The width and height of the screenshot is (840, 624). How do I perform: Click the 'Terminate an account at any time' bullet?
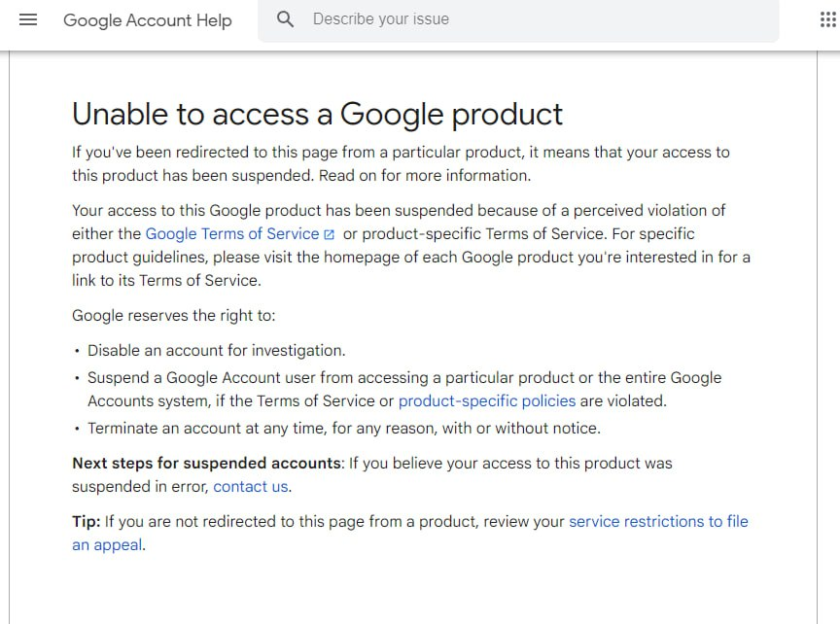coord(344,429)
